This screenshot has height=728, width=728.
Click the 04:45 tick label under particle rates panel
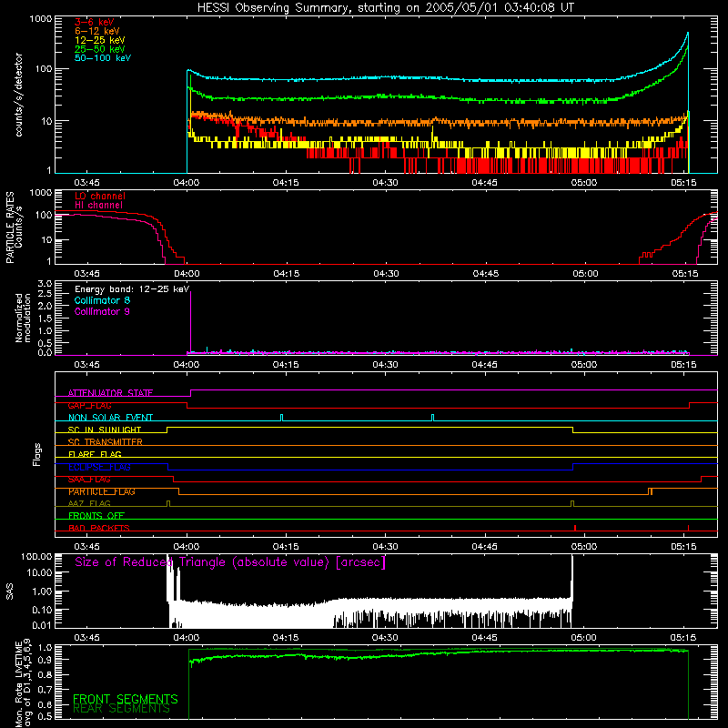[x=486, y=274]
